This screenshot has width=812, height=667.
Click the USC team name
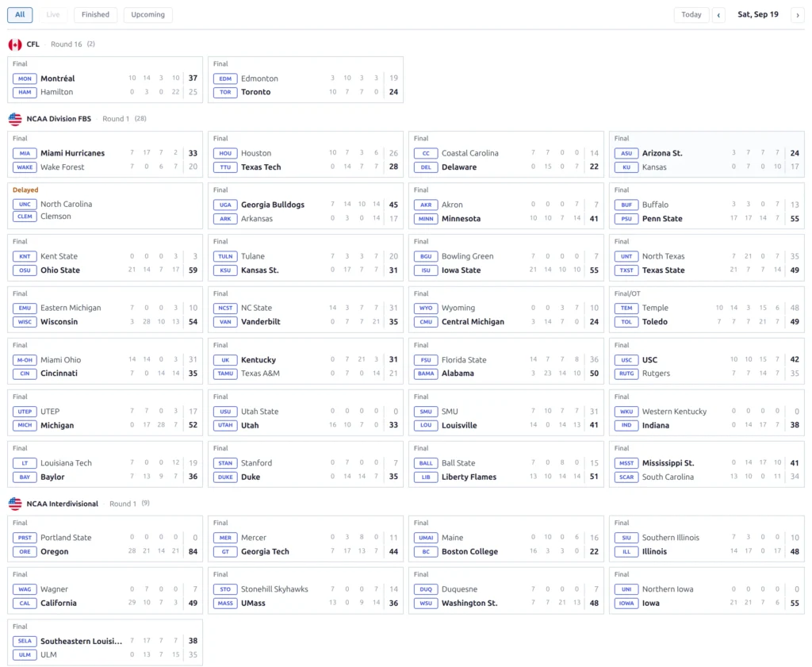pos(649,360)
